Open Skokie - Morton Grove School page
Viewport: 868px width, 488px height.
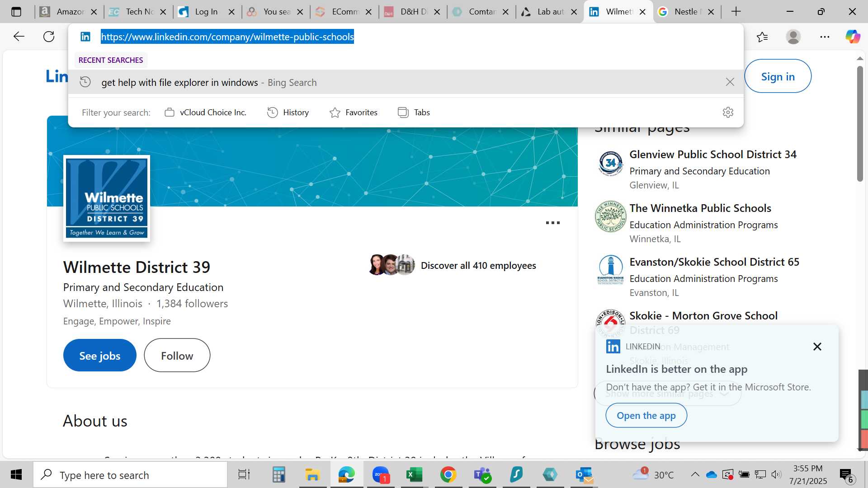click(703, 316)
